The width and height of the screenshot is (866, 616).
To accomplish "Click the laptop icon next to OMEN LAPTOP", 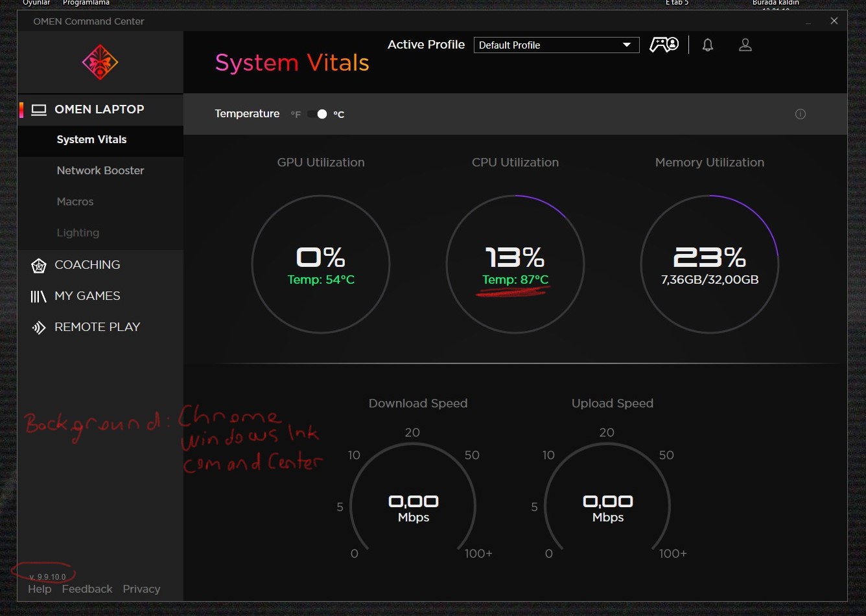I will (38, 109).
